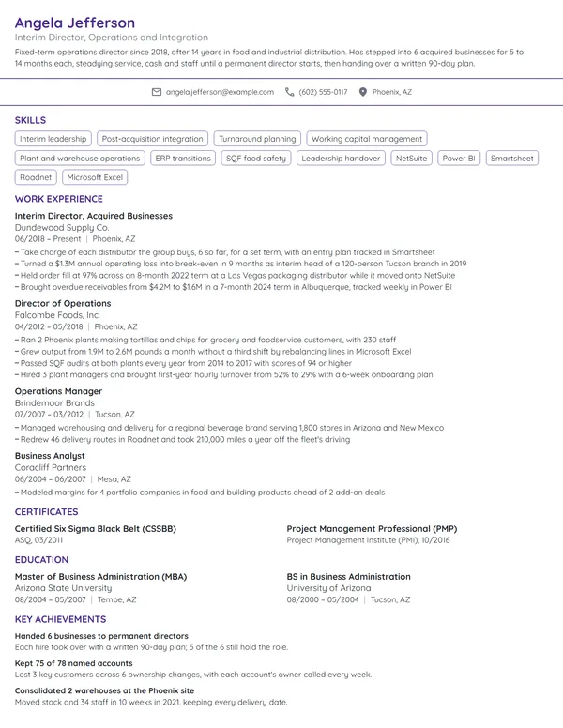Click the Arizona State University entry
Screen dimensions: 563x728
pos(63,588)
